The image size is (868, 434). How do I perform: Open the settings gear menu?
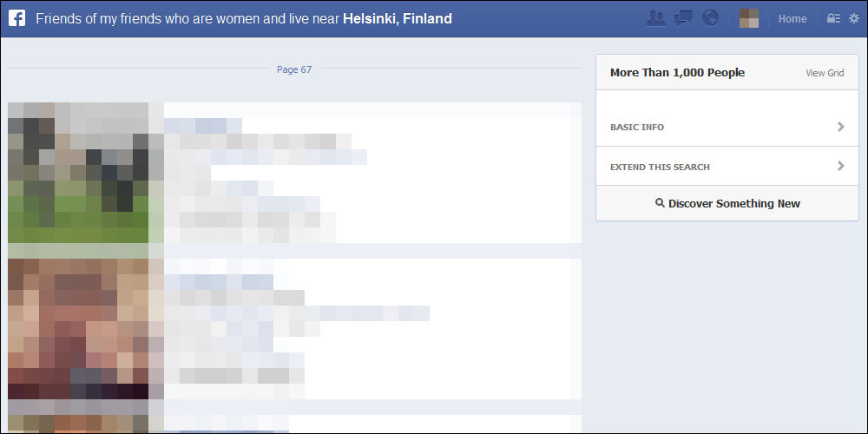(854, 18)
